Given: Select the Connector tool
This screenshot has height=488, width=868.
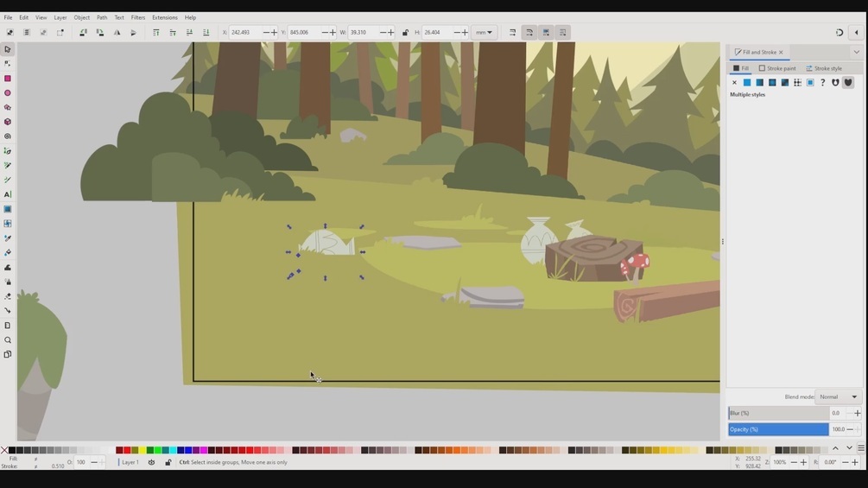Looking at the screenshot, I should (x=8, y=310).
